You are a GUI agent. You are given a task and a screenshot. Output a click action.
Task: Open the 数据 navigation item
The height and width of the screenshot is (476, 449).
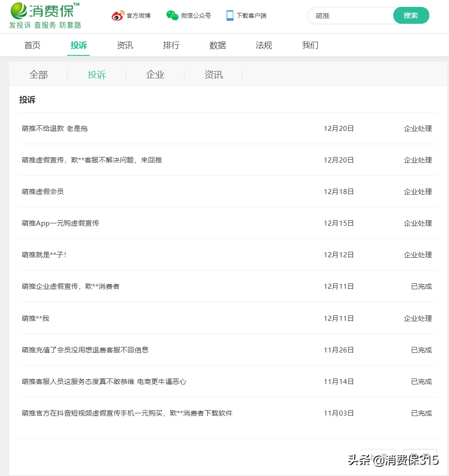tap(217, 45)
